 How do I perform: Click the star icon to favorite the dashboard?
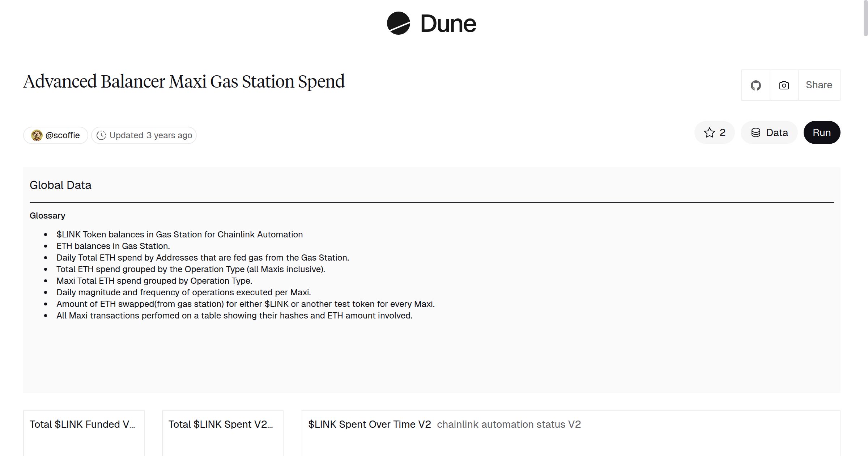(x=709, y=132)
